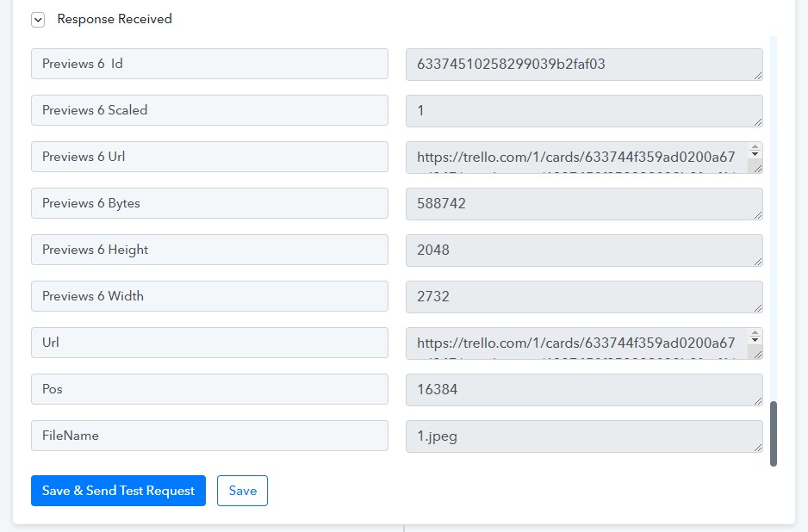This screenshot has width=808, height=532.
Task: Click the Previews 6 Url value box
Action: coord(577,158)
